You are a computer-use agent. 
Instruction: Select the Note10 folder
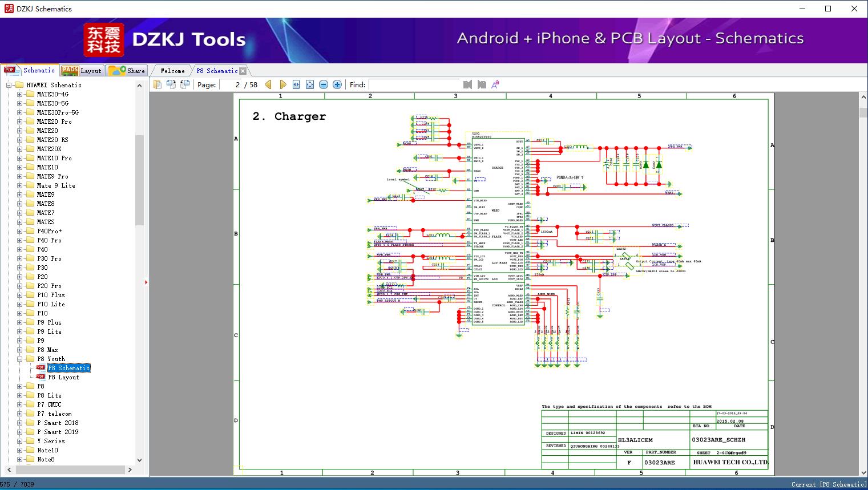47,450
